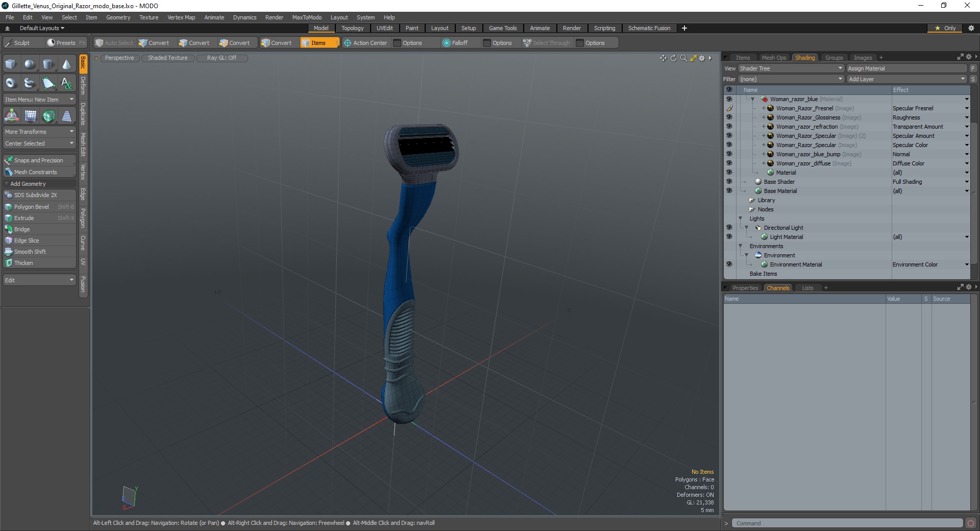Select the Cylinder primitive tool
This screenshot has width=980, height=531.
[48, 64]
